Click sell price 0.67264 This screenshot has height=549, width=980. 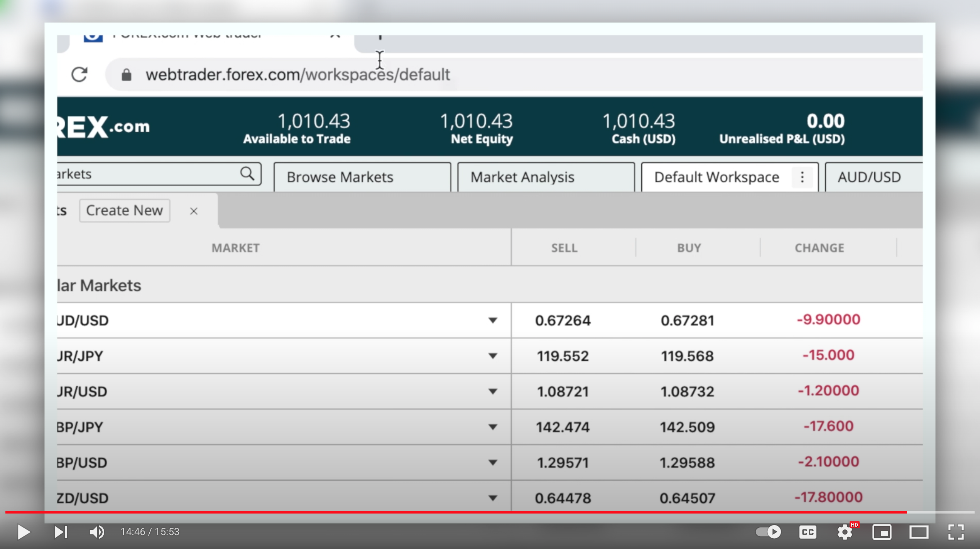point(563,320)
